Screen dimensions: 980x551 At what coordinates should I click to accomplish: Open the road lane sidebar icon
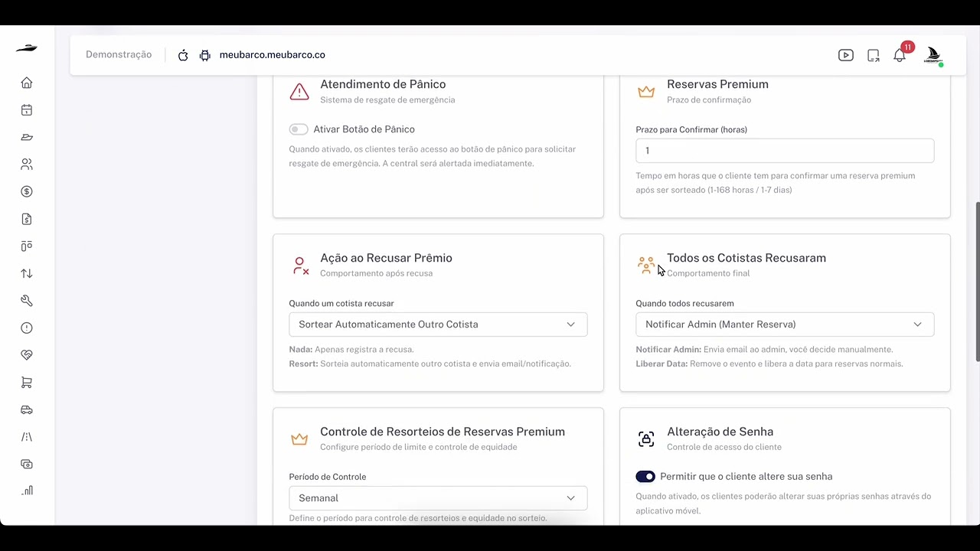click(x=27, y=437)
